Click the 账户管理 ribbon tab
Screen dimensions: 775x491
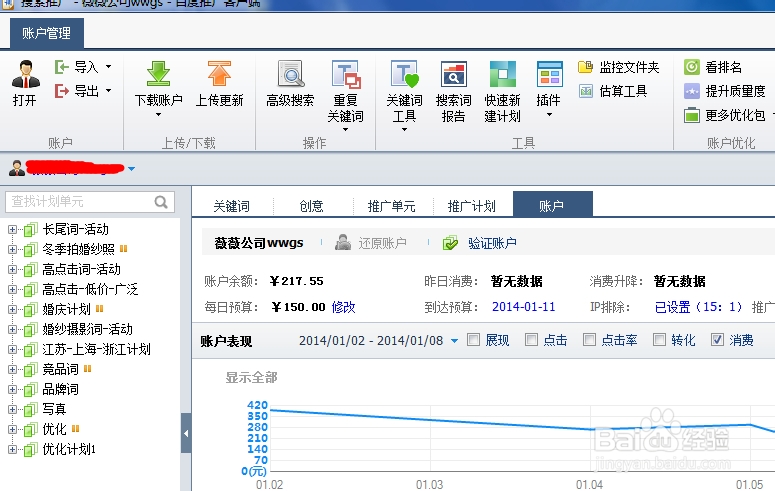click(x=46, y=33)
